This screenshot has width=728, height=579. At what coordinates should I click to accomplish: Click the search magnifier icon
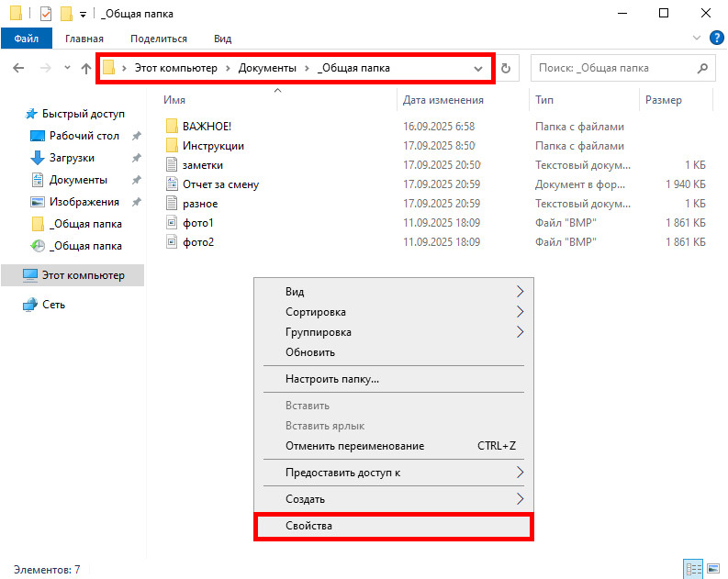point(702,68)
